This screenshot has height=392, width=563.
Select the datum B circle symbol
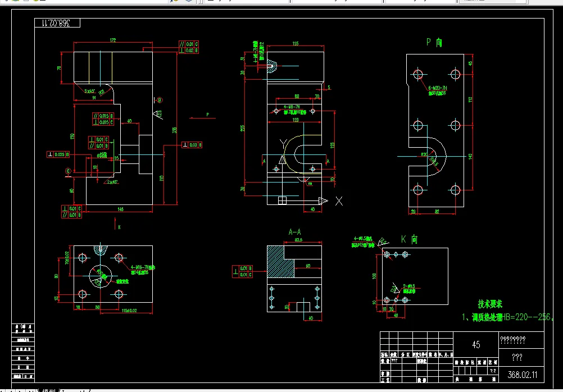(160, 100)
